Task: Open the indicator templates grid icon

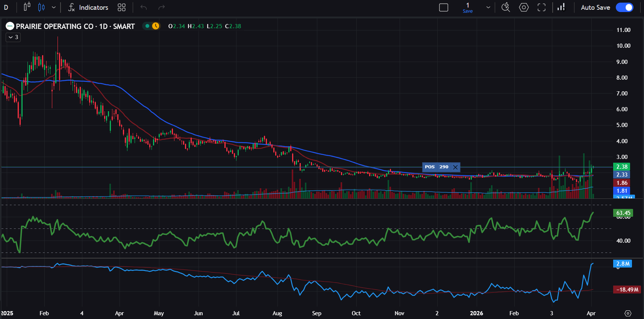Action: tap(121, 8)
